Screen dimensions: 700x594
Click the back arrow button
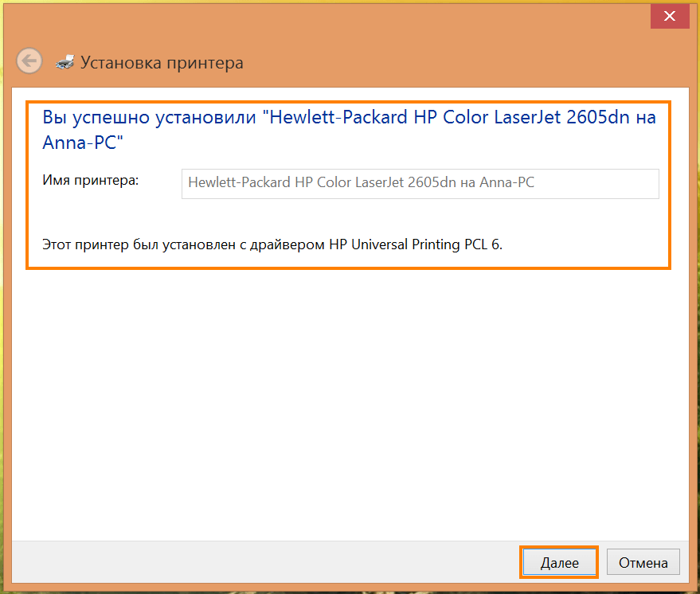pos(29,61)
